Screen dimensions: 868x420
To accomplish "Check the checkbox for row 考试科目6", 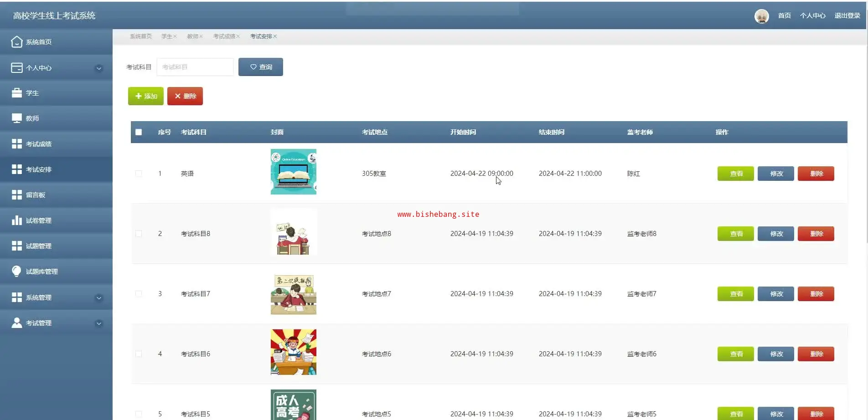I will (139, 354).
